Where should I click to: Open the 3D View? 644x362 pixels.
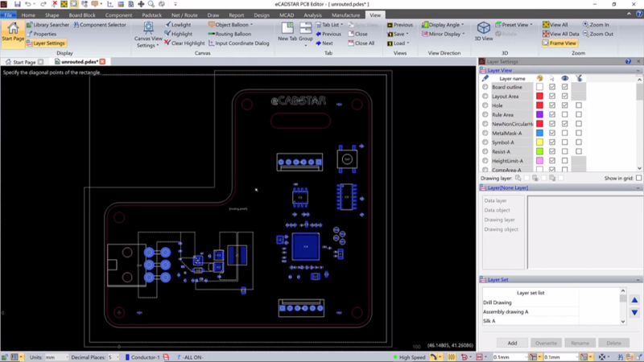point(484,31)
